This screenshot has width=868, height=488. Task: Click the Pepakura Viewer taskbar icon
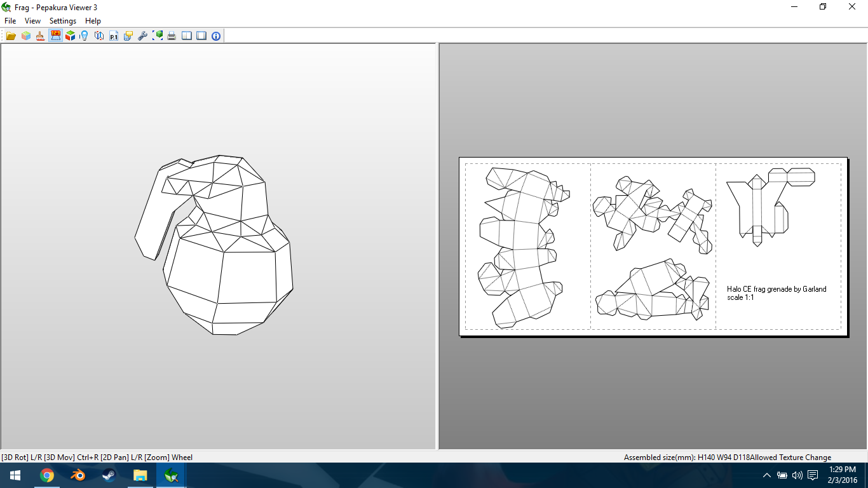tap(170, 475)
